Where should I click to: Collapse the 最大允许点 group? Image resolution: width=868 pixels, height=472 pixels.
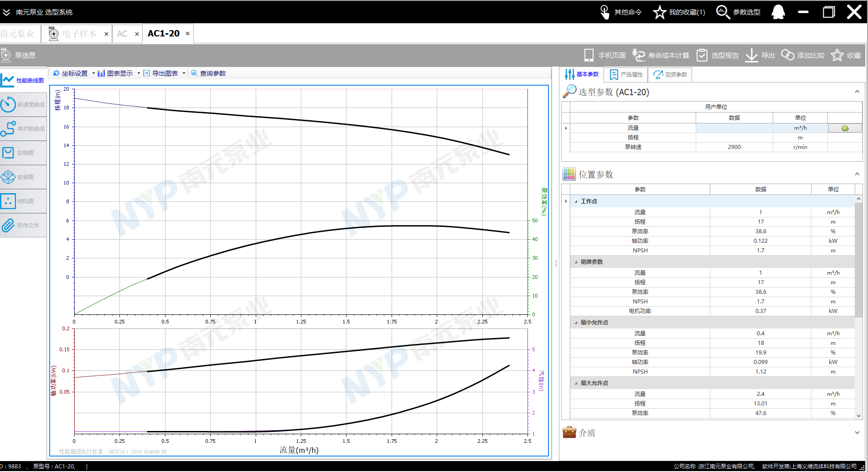[576, 383]
